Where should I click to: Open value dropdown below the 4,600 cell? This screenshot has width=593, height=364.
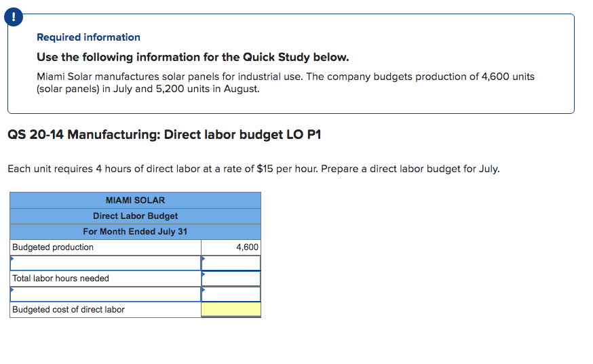[x=231, y=263]
